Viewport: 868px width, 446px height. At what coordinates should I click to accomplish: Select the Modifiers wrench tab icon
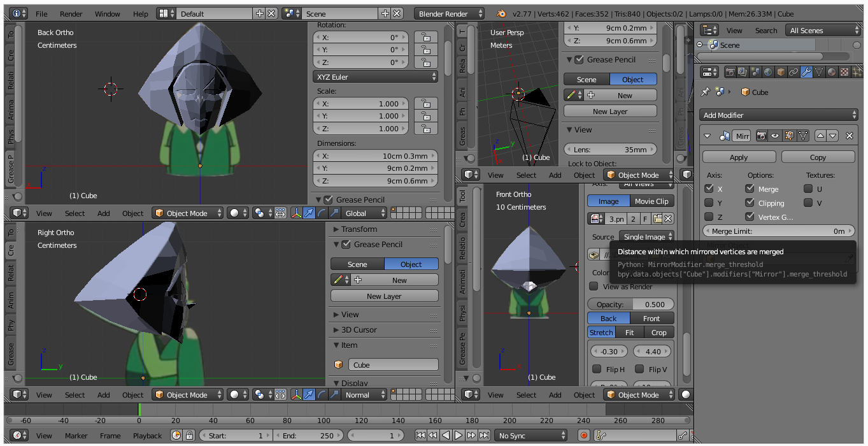point(806,72)
